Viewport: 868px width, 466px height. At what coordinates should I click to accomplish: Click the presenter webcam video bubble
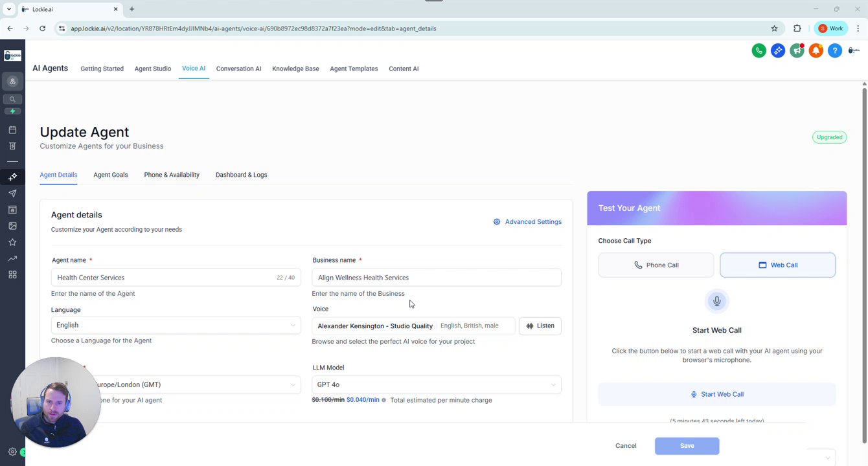[x=56, y=403]
